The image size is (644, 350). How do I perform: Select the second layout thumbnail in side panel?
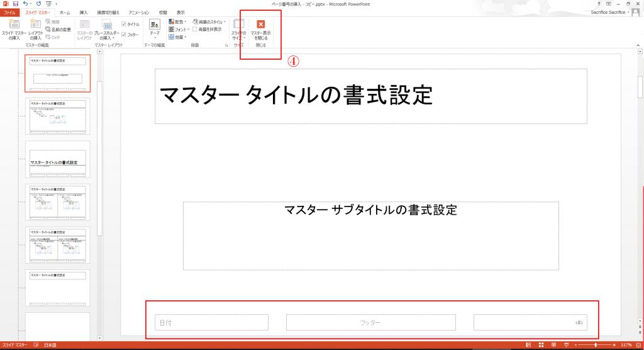(57, 116)
